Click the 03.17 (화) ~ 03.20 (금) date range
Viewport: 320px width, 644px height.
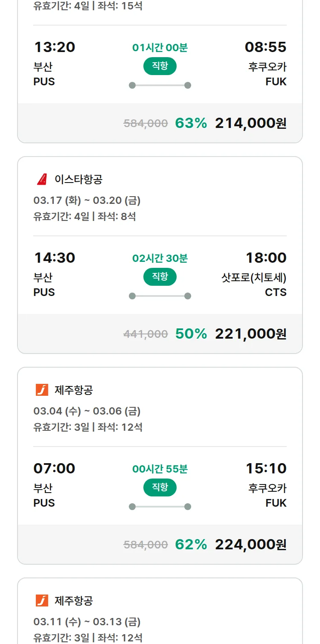[x=87, y=200]
